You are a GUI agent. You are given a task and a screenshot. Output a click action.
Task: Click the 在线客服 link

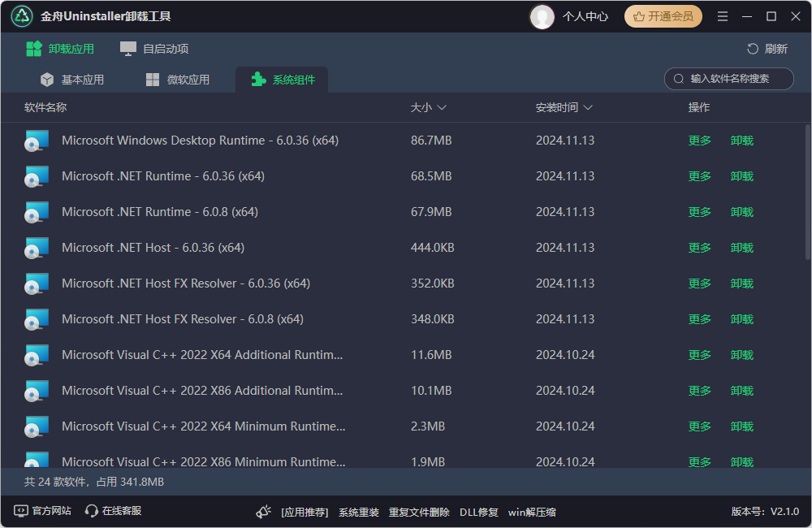point(122,511)
